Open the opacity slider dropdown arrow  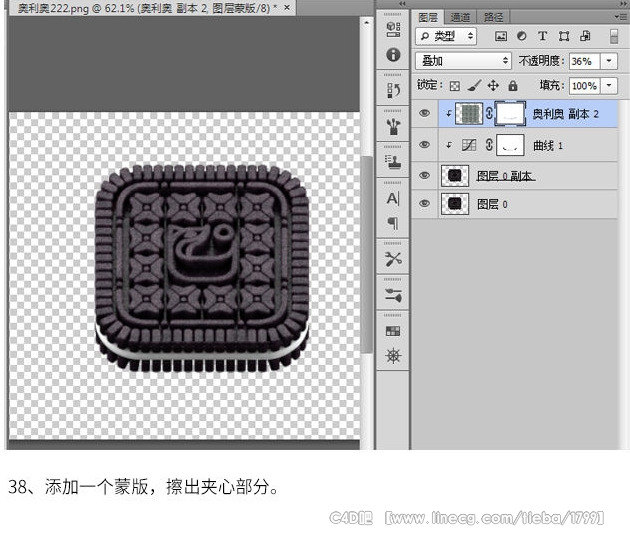point(609,61)
